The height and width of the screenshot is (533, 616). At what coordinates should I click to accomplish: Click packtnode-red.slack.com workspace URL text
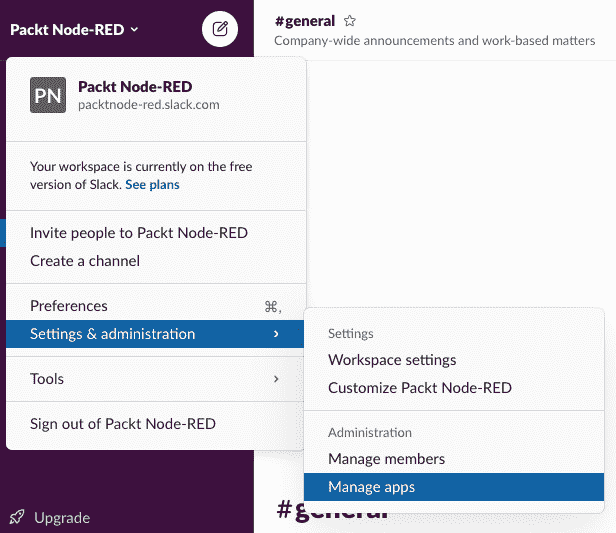148,105
